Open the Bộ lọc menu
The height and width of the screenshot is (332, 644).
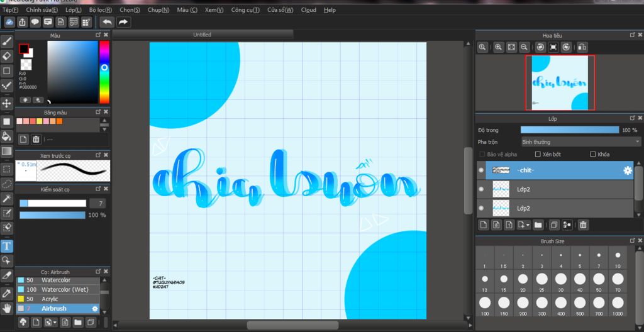101,10
